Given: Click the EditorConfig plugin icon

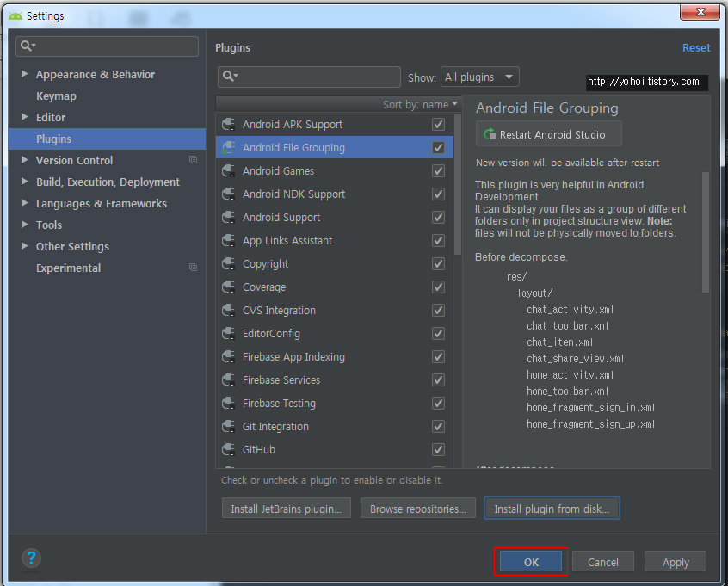Looking at the screenshot, I should [228, 333].
